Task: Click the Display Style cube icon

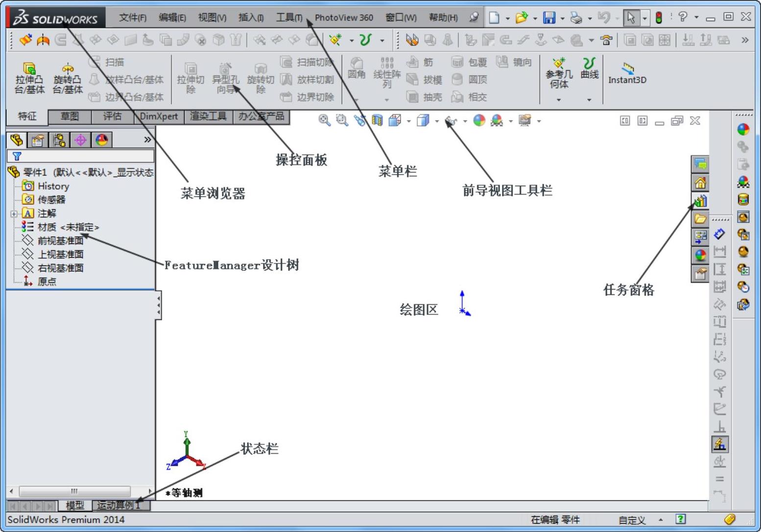Action: click(x=423, y=121)
